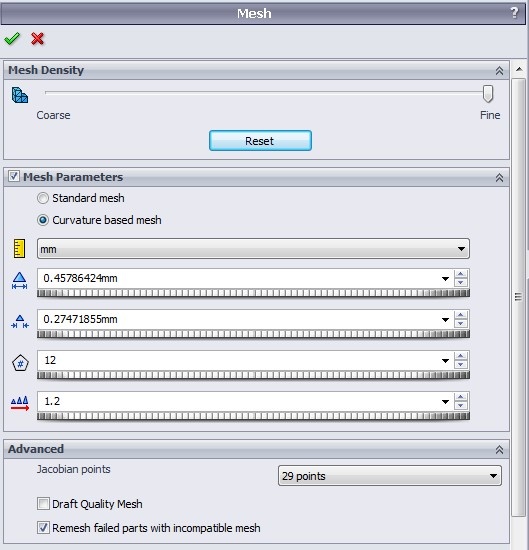Enable the Draft Quality Mesh checkbox
Viewport: 529px width, 550px height.
43,504
